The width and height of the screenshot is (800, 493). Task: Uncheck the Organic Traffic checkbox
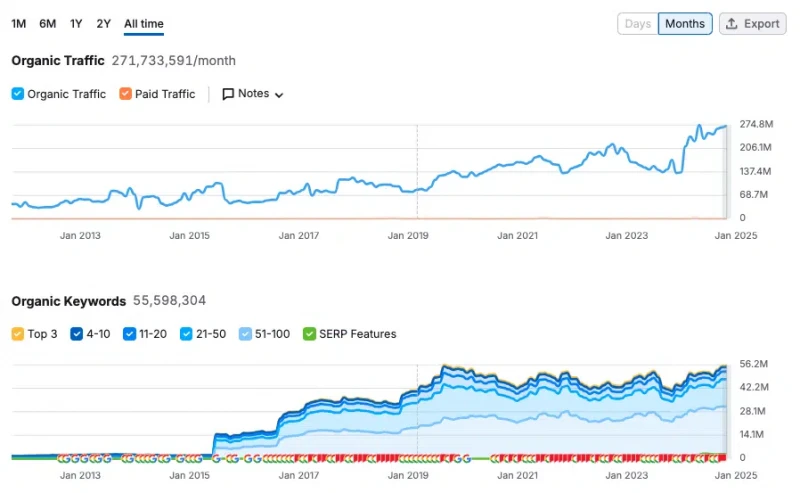(18, 94)
